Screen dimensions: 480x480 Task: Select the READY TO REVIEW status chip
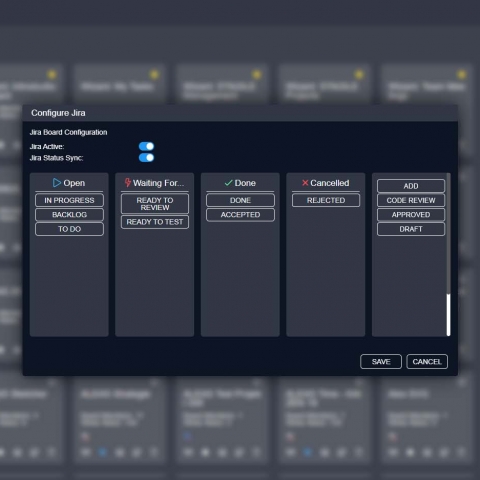pyautogui.click(x=155, y=204)
